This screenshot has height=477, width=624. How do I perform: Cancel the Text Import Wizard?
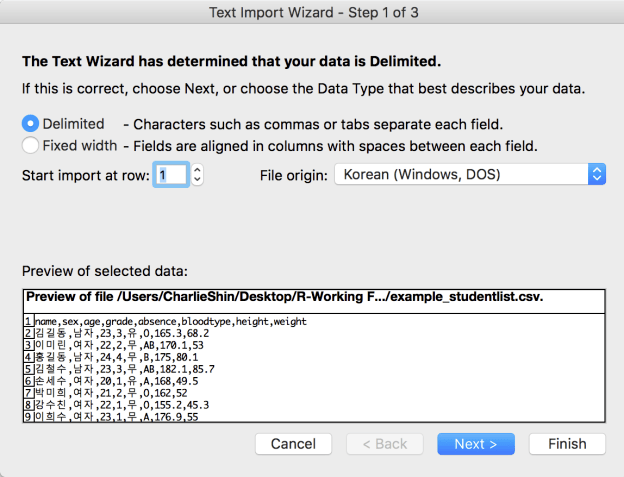click(293, 444)
